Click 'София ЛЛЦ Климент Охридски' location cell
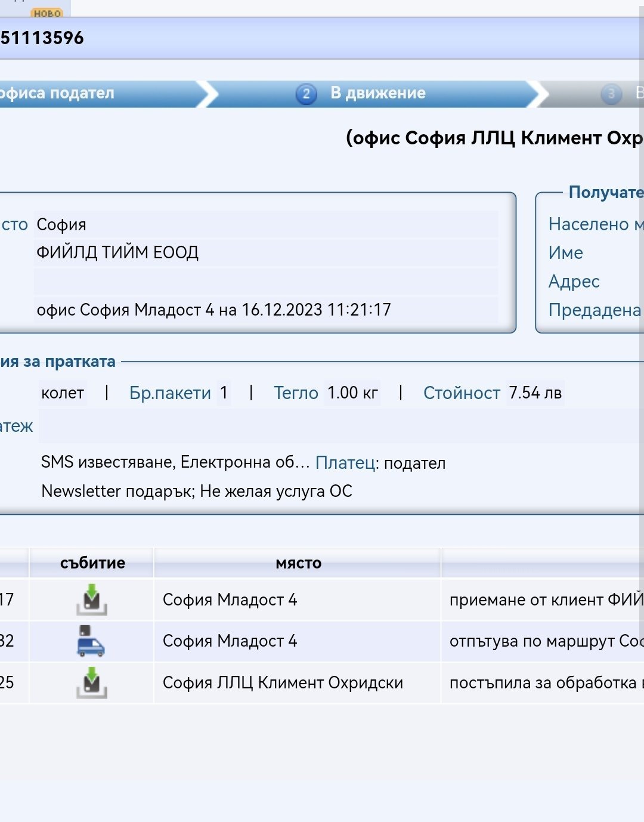Image resolution: width=644 pixels, height=822 pixels. tap(283, 682)
